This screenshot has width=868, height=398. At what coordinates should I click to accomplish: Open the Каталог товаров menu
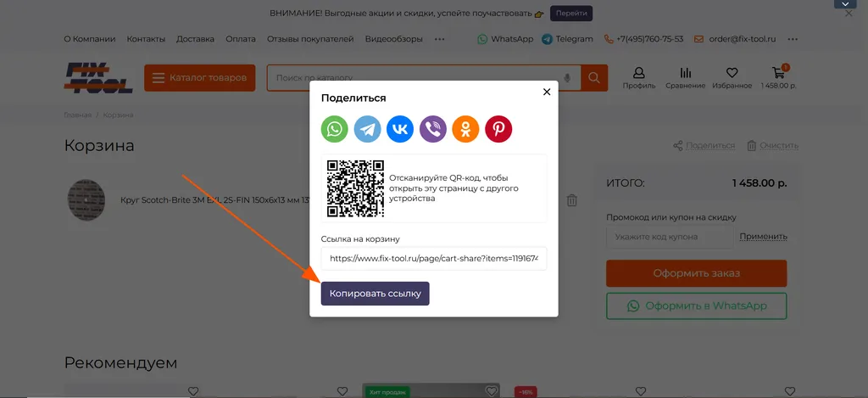[200, 78]
